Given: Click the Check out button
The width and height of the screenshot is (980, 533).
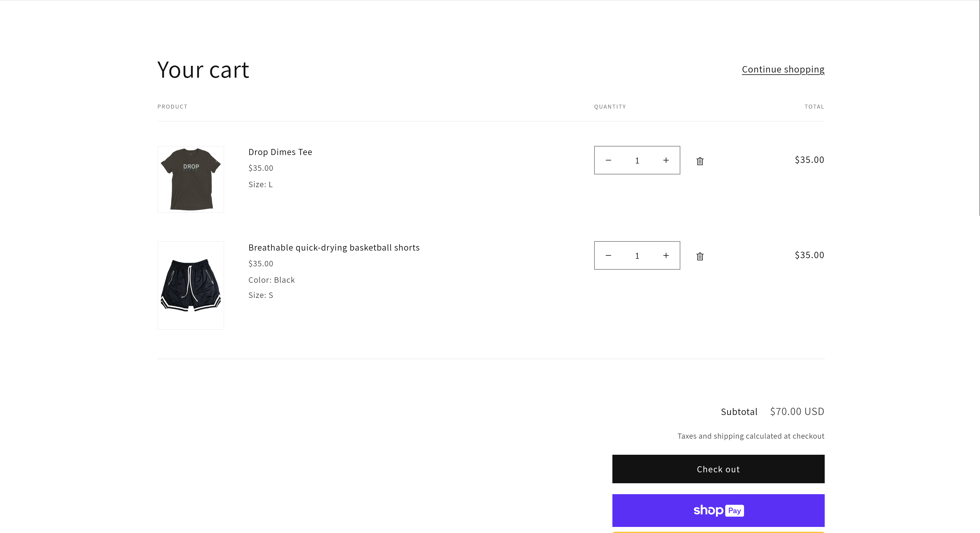Looking at the screenshot, I should click(718, 469).
